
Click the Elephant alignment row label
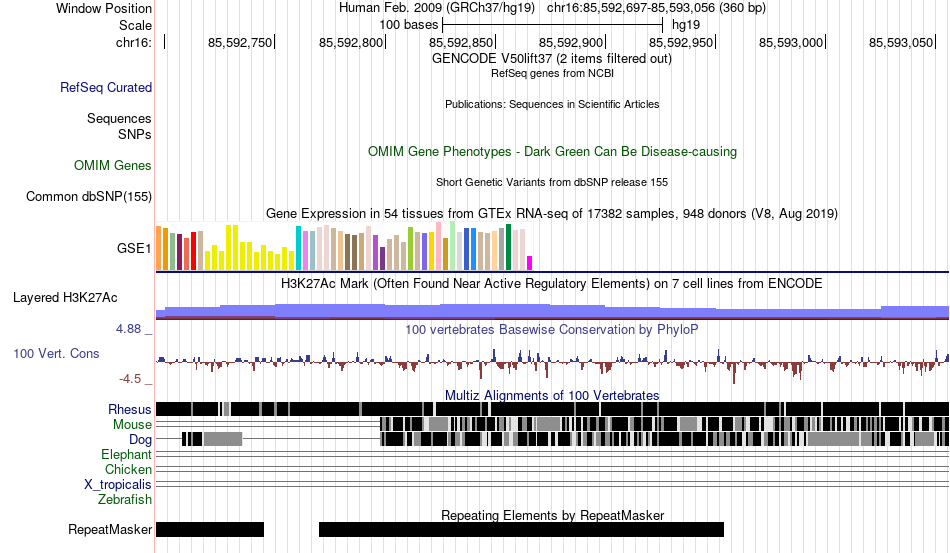[x=126, y=454]
